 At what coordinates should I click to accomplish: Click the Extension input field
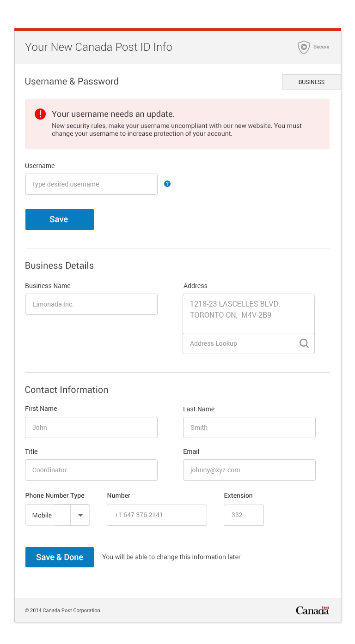(x=244, y=515)
